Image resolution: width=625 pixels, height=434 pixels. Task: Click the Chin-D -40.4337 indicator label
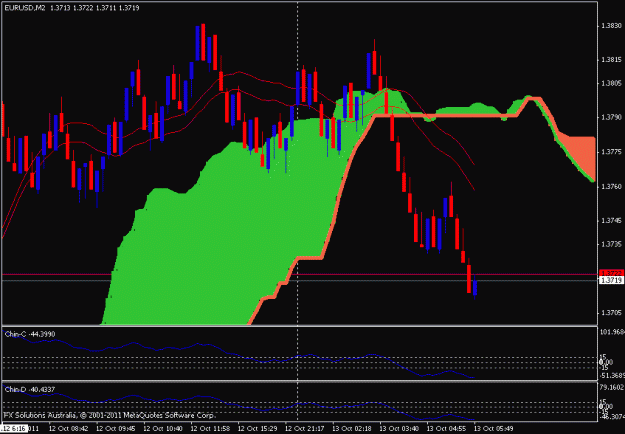(x=30, y=389)
